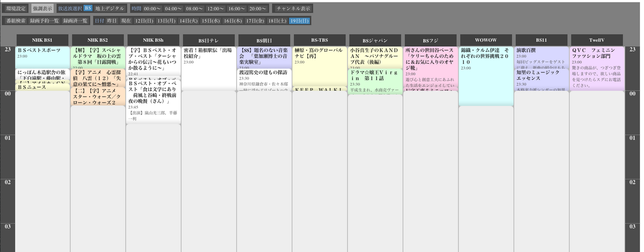Select date 13日(月)
This screenshot has width=644, height=252.
pos(166,20)
